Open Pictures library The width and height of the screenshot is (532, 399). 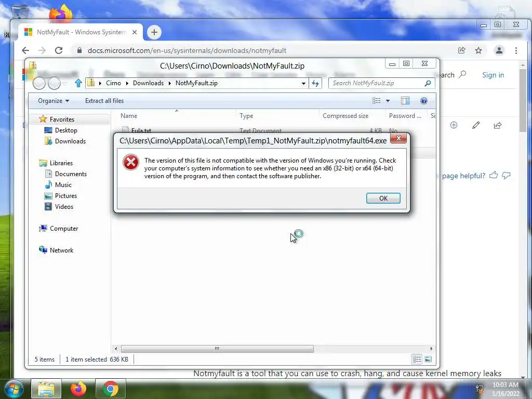66,196
